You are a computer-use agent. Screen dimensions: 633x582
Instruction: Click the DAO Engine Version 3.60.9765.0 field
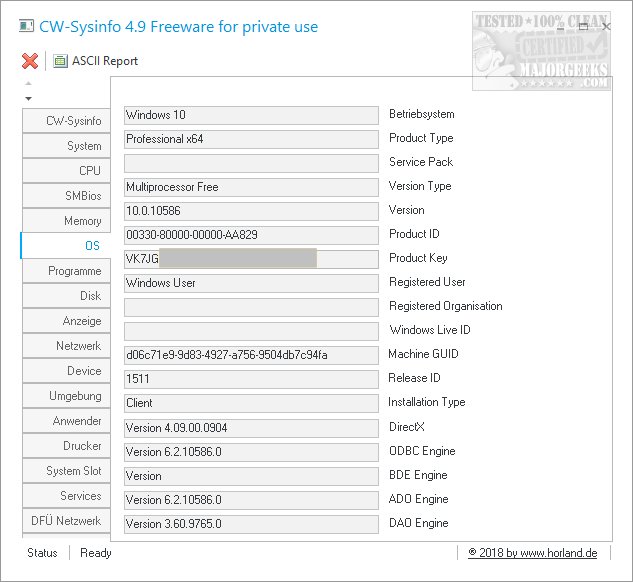pyautogui.click(x=251, y=524)
